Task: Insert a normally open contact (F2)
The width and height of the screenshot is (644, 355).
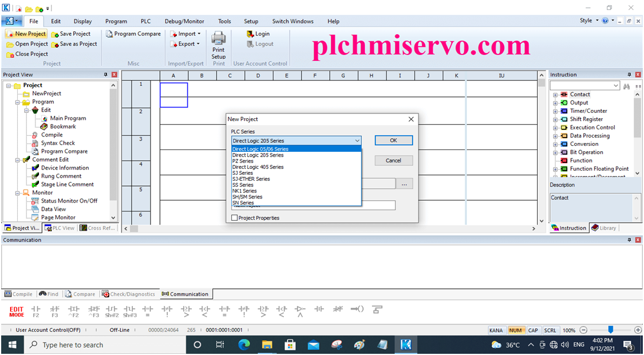Action: click(x=36, y=309)
